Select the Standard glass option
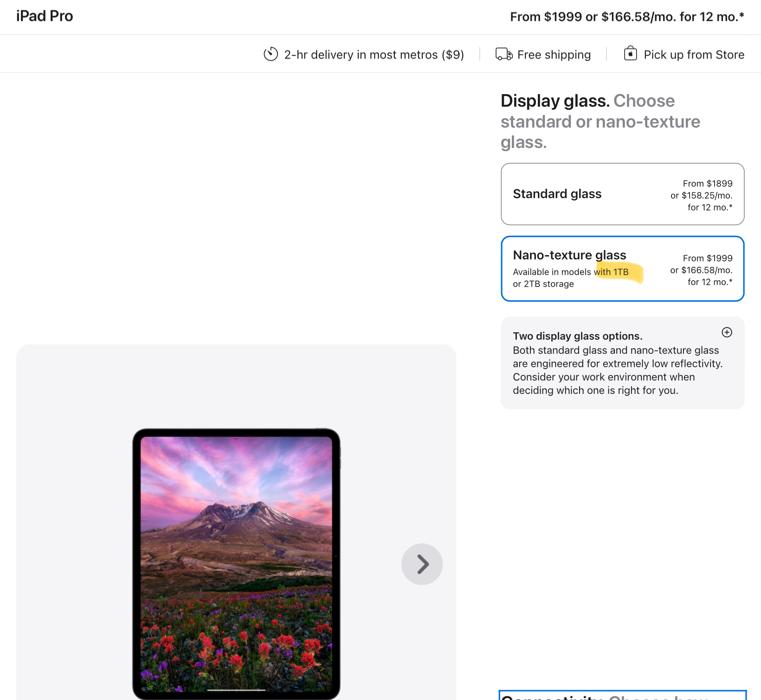The image size is (761, 700). click(x=623, y=194)
